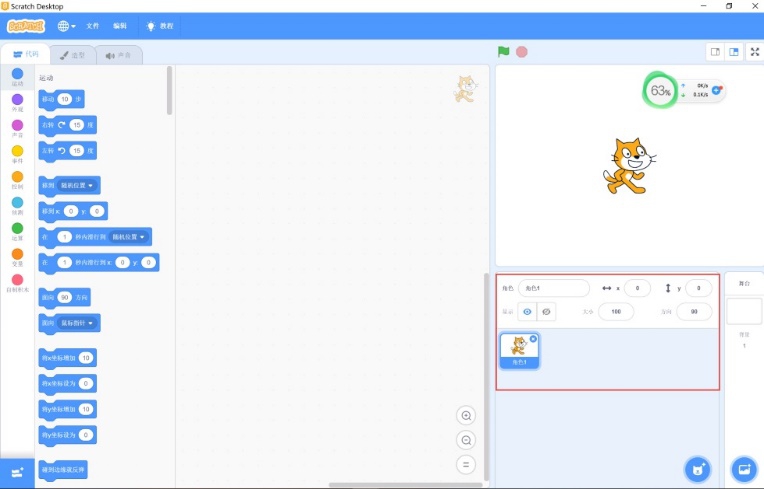This screenshot has height=489, width=764.
Task: Open the 文件 menu
Action: 93,26
